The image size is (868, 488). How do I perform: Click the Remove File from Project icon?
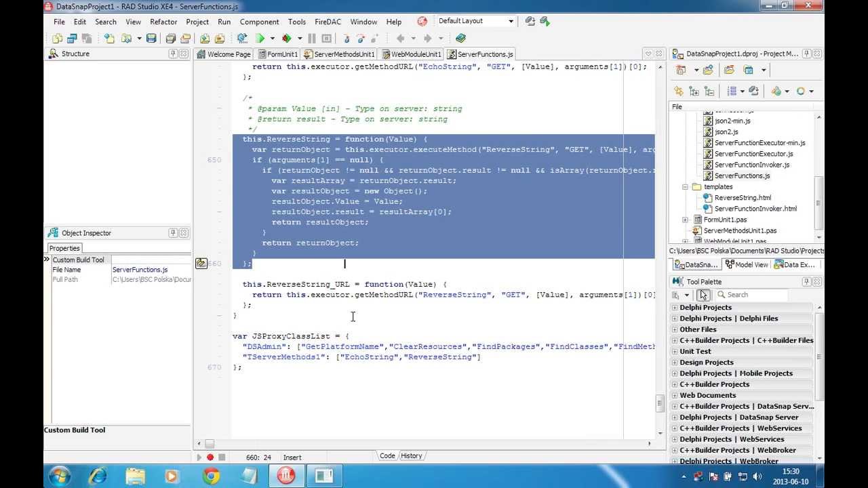point(220,39)
